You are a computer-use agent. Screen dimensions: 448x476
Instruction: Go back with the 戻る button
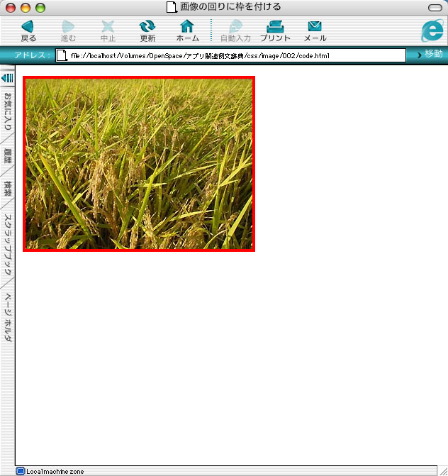coord(28,31)
